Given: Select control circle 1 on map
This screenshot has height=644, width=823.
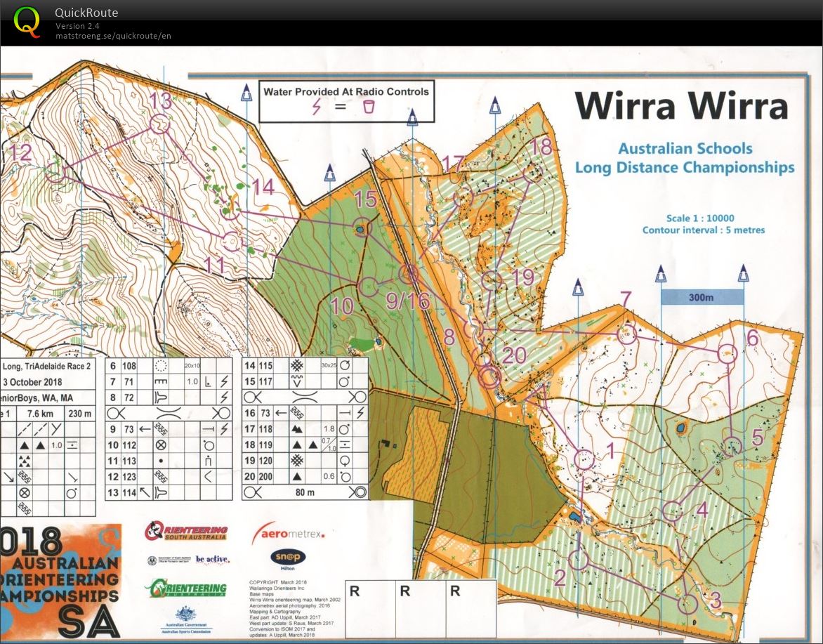Looking at the screenshot, I should coord(584,460).
